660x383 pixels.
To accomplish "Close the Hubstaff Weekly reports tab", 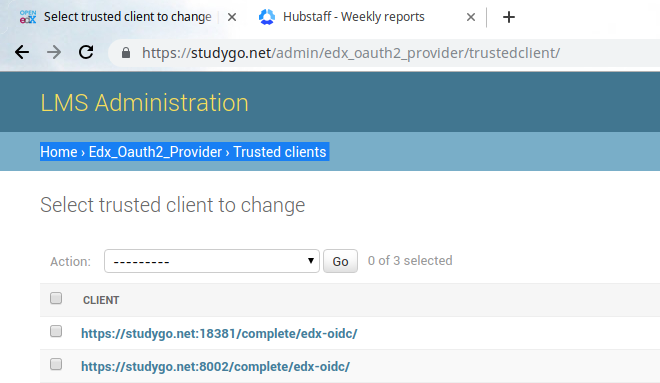I will pos(471,17).
